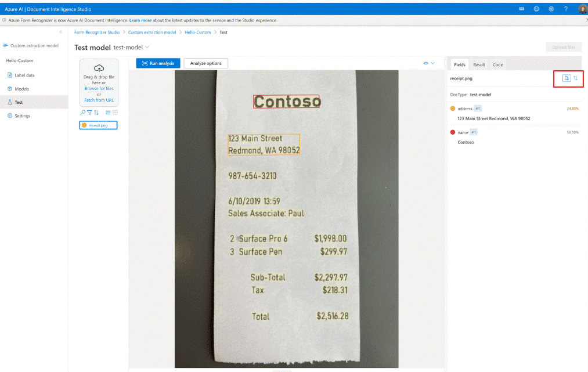Select the extracted Contoso name value
This screenshot has width=588, height=372.
point(466,142)
